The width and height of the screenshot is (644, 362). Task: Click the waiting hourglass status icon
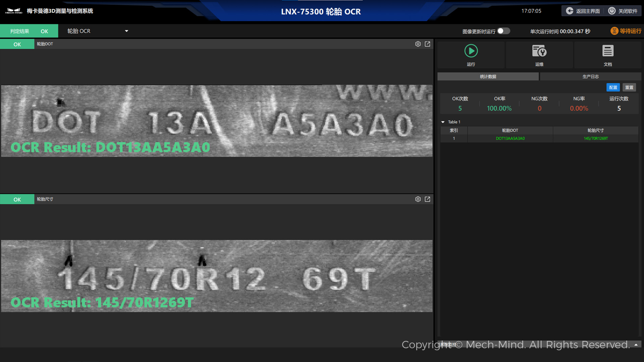[x=614, y=31]
